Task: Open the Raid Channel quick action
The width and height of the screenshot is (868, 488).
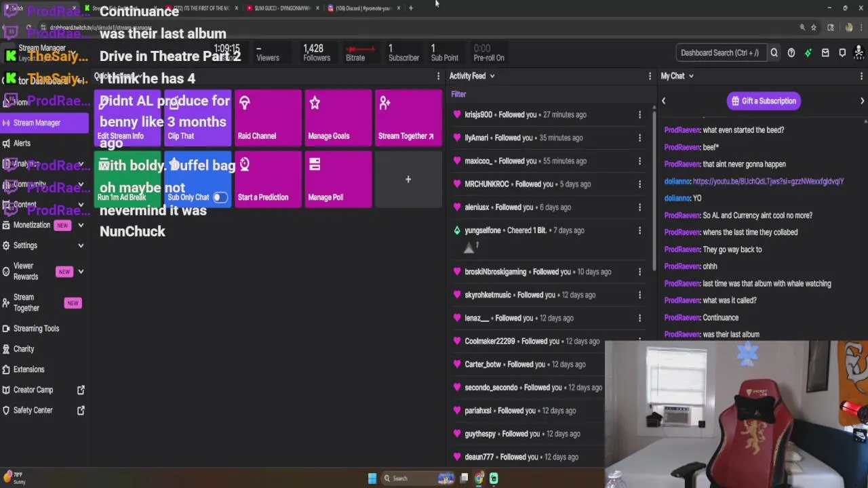Action: [x=267, y=118]
